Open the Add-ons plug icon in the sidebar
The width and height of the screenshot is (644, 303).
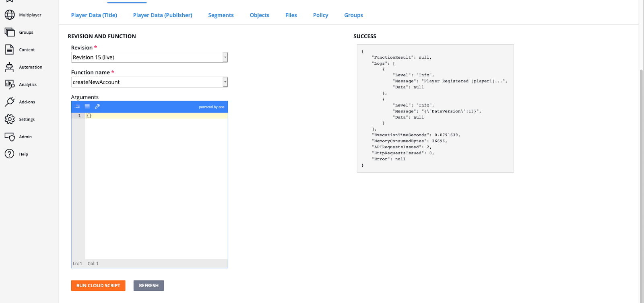[x=10, y=102]
